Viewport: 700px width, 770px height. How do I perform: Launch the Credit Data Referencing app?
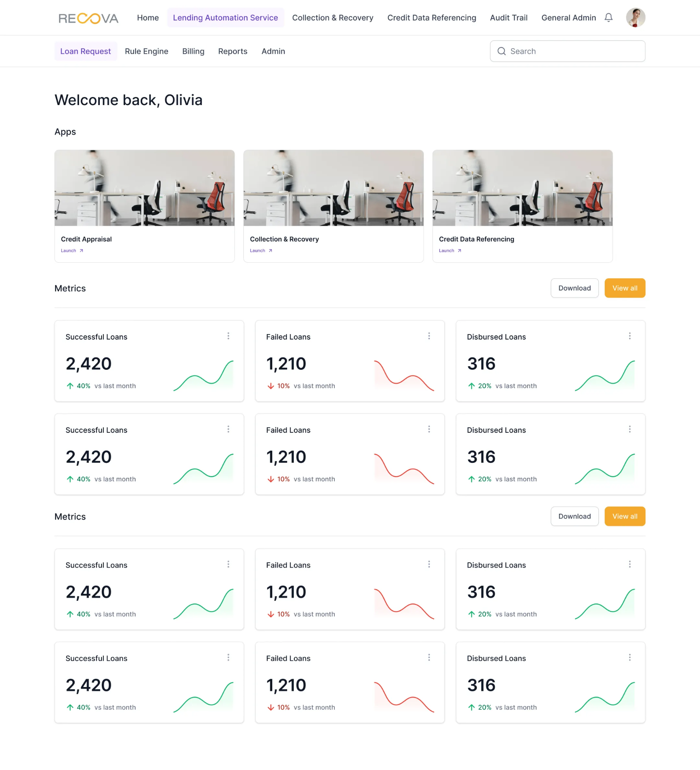449,250
